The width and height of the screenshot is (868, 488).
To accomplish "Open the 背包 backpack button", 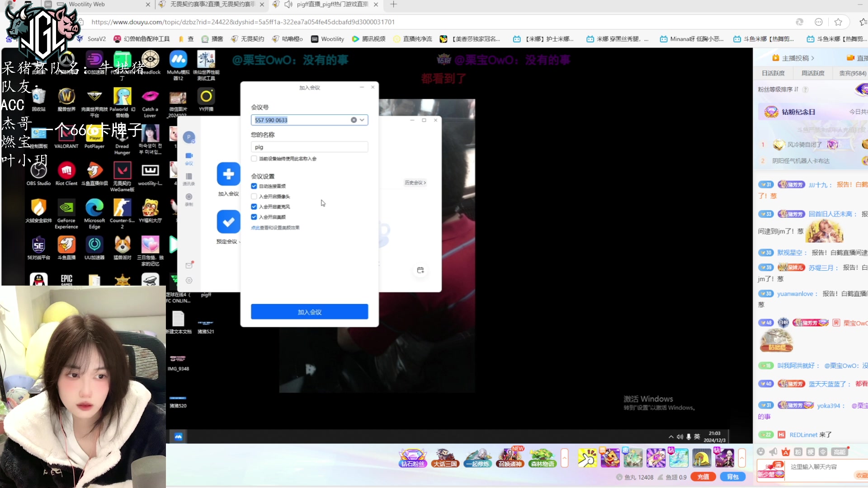I will [x=733, y=477].
